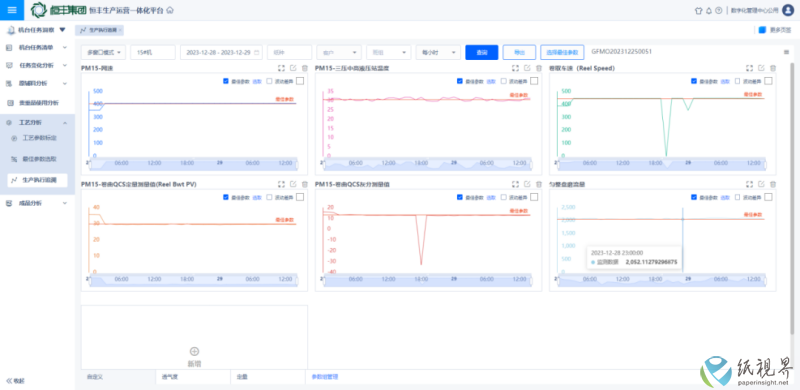This screenshot has width=800, height=390.
Task: Close the 生产执行追溯 page tab
Action: [120, 30]
